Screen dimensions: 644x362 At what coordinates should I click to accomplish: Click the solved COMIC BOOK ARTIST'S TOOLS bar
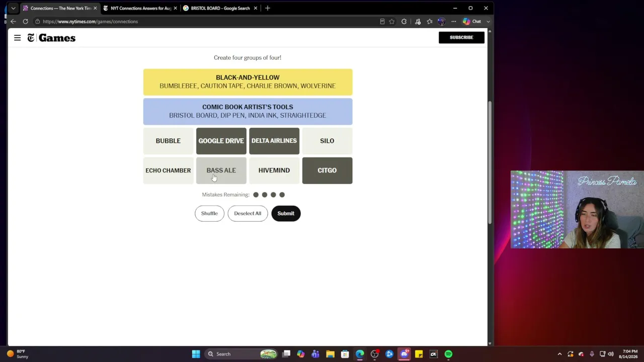[x=248, y=111]
